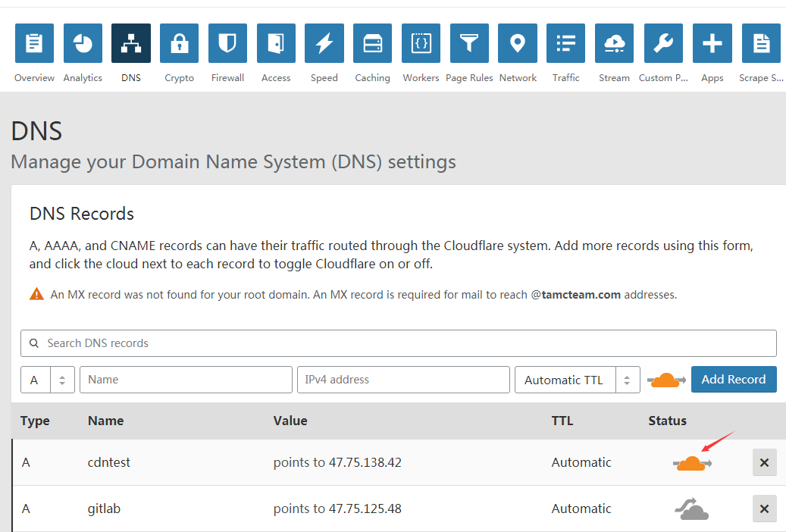Open the Caching section icon
This screenshot has height=532, width=786.
[372, 43]
